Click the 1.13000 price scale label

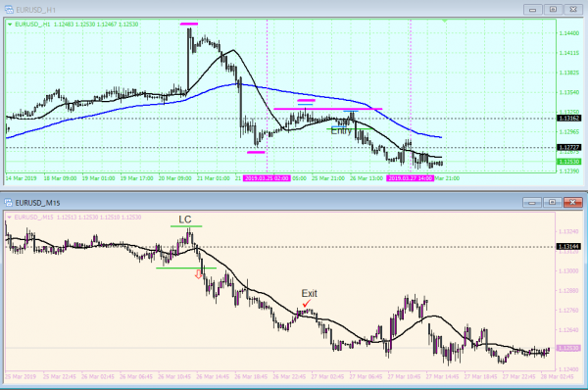click(x=568, y=271)
